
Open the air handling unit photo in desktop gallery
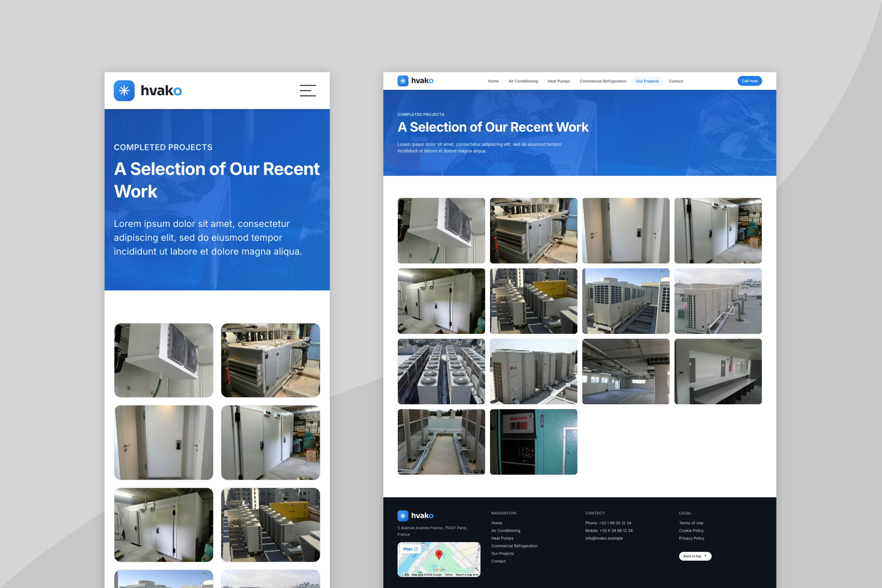coord(533,230)
